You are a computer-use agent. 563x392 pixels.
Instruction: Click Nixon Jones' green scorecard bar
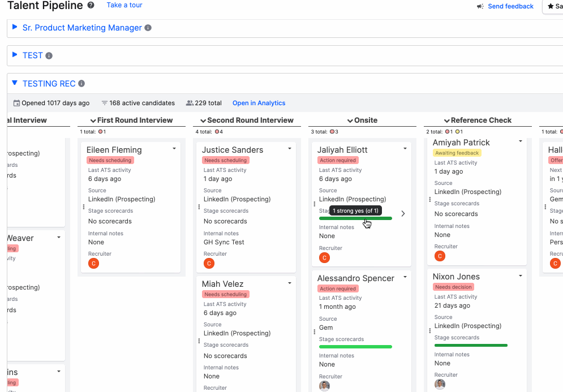point(471,345)
